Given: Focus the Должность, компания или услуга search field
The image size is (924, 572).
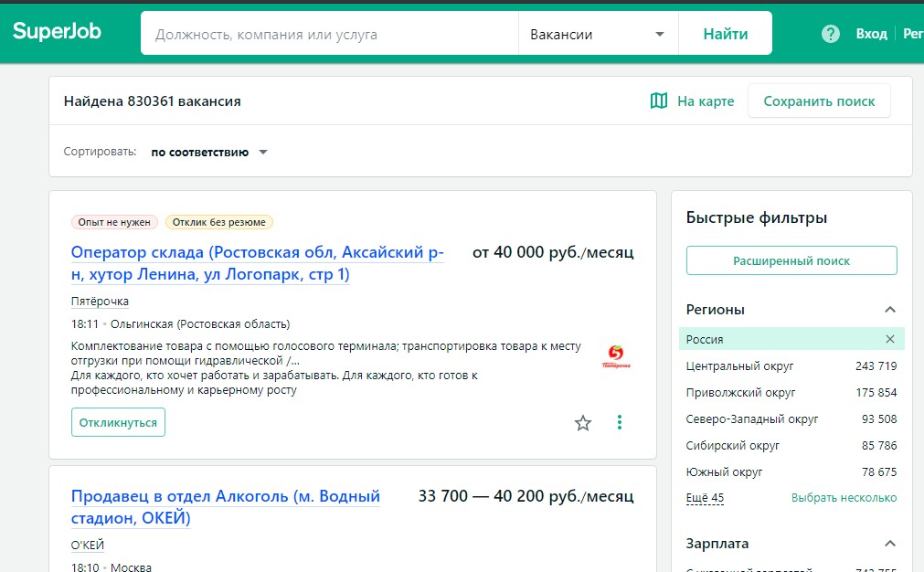Looking at the screenshot, I should [x=329, y=34].
